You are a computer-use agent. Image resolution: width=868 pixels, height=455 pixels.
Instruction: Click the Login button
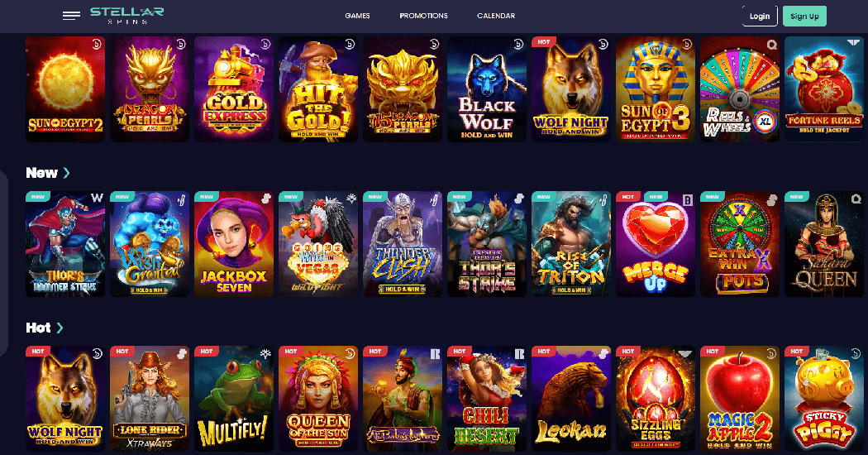(760, 16)
